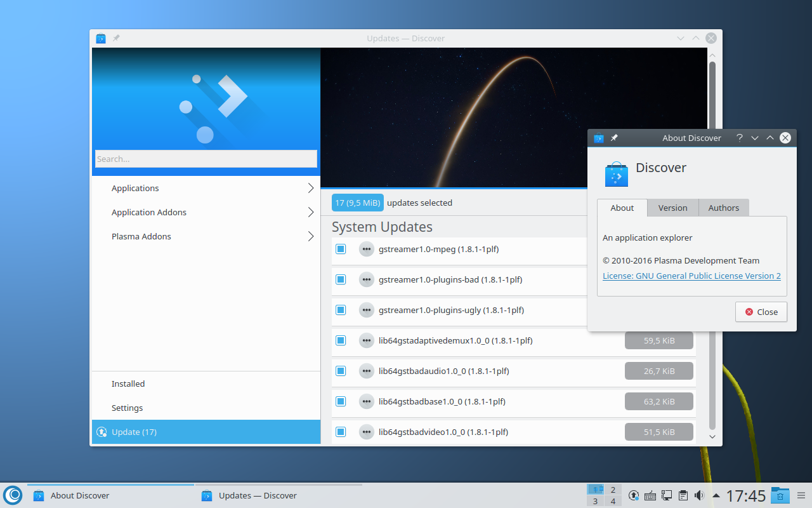This screenshot has width=812, height=508.
Task: Click the Search field in Discover
Action: pyautogui.click(x=206, y=159)
